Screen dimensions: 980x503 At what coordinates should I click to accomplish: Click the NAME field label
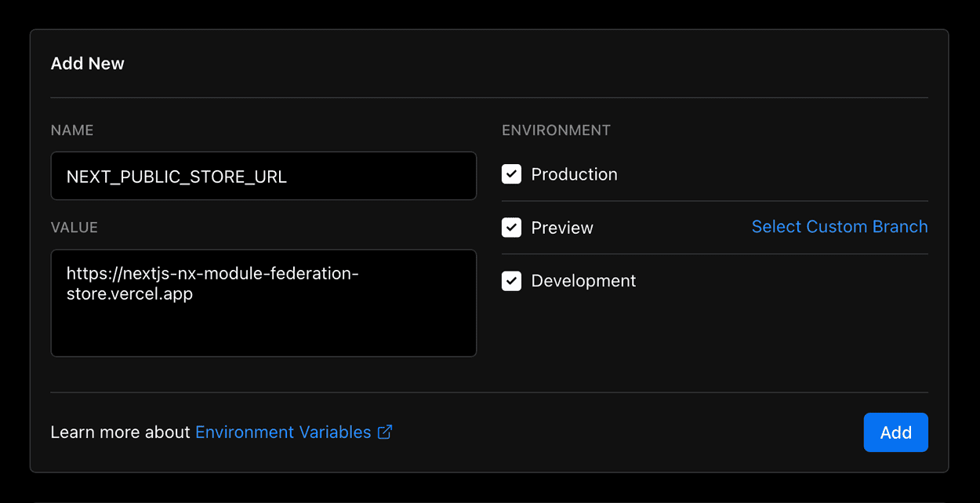pos(72,129)
